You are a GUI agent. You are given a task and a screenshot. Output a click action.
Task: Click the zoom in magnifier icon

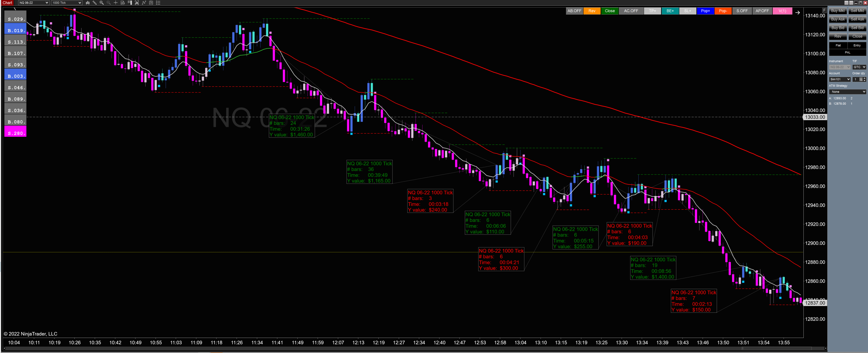(102, 3)
